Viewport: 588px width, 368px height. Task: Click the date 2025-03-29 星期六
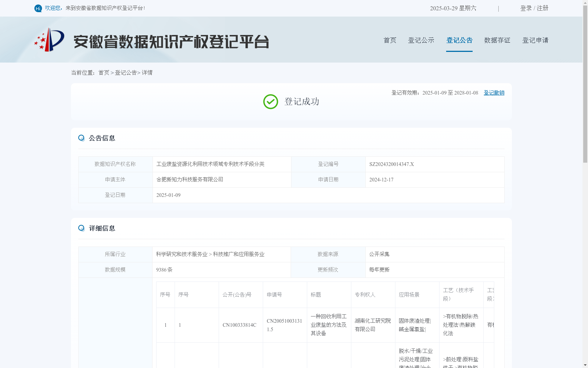tap(453, 8)
